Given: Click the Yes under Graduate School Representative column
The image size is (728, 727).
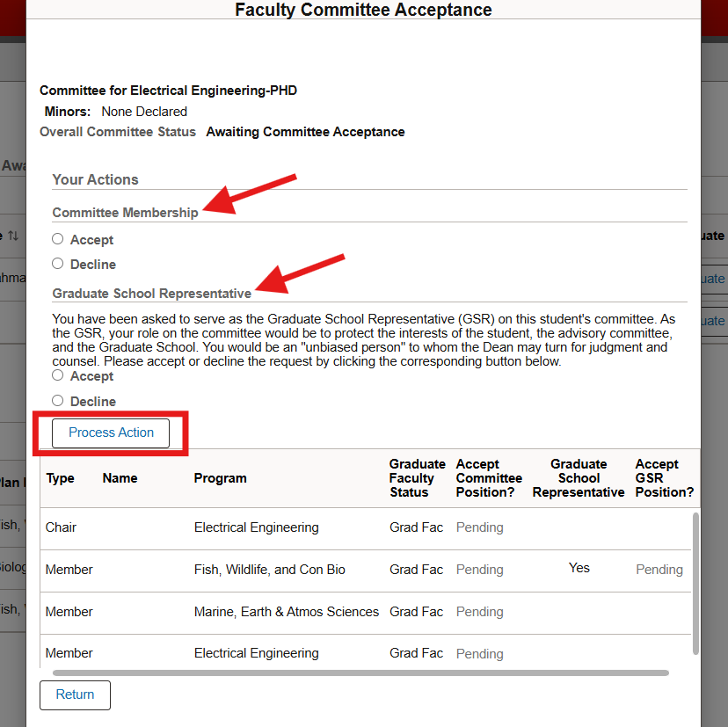Looking at the screenshot, I should 579,567.
